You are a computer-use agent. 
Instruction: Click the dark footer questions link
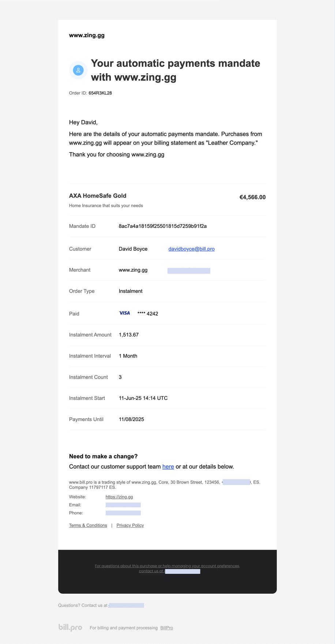[x=167, y=568]
